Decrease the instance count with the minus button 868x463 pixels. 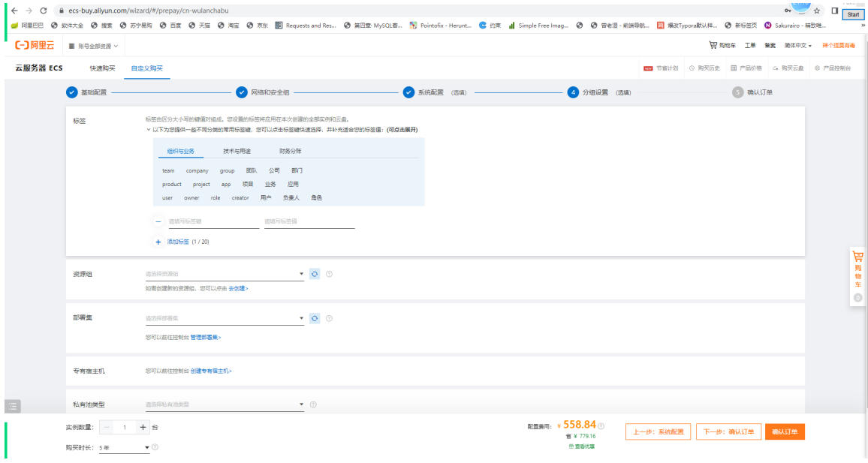(107, 427)
